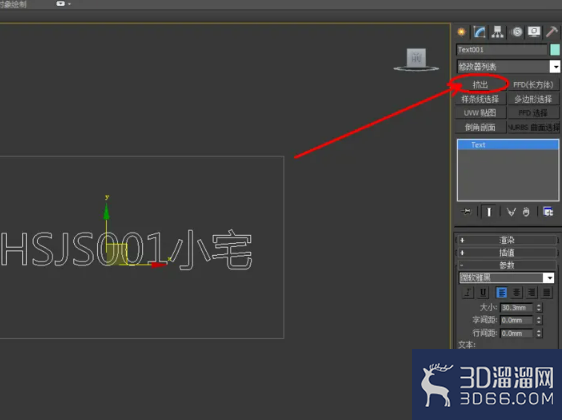Expand the 渲染 rollout

pos(507,240)
